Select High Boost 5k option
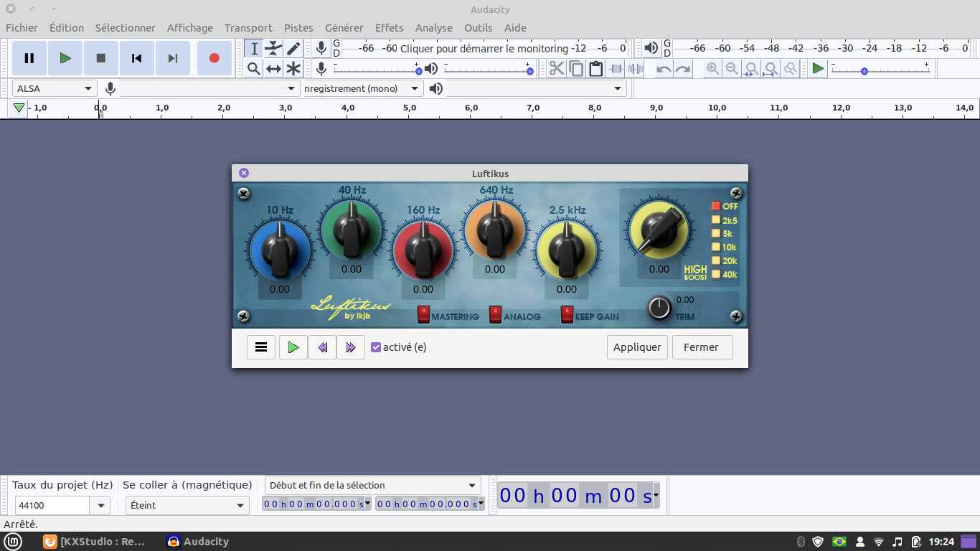Screen dimensions: 980x551 click(715, 233)
